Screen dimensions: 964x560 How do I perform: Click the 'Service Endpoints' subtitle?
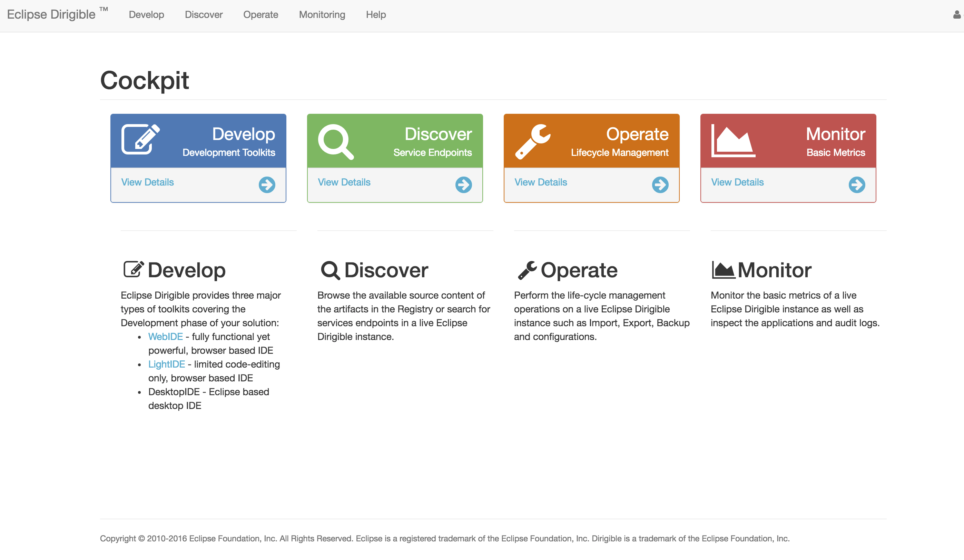(x=433, y=152)
